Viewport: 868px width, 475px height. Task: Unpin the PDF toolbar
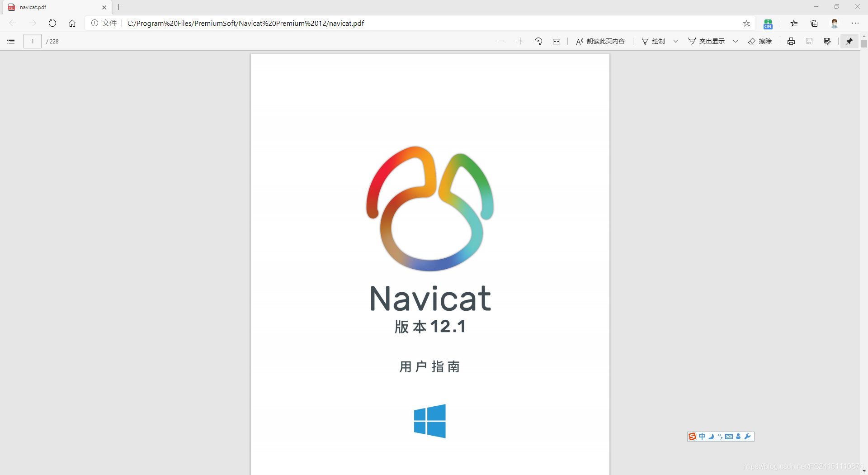[x=849, y=41]
